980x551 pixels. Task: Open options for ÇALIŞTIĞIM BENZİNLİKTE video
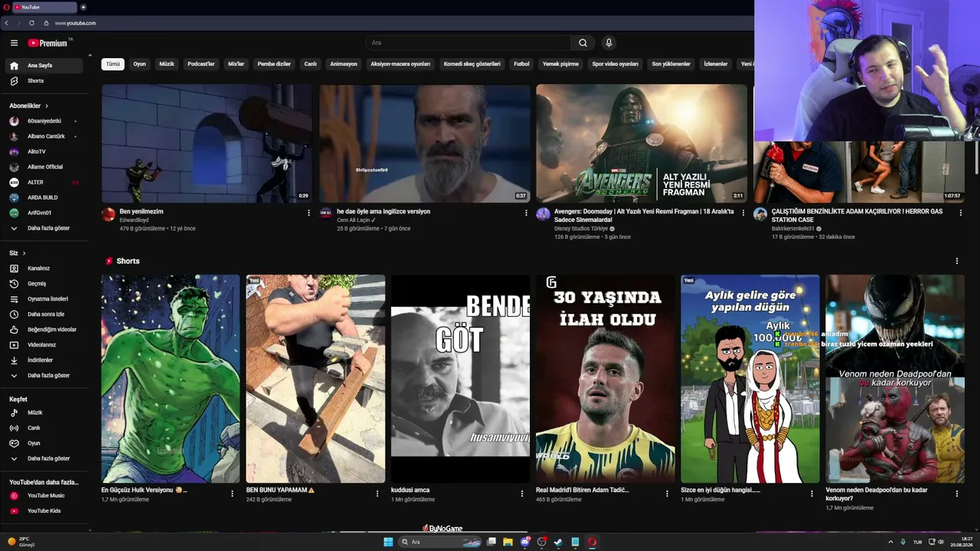click(961, 213)
